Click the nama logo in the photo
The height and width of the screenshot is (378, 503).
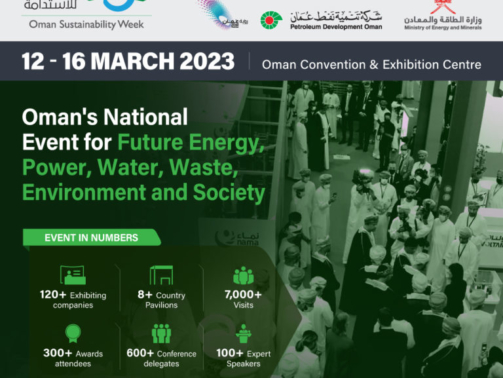pos(237,238)
